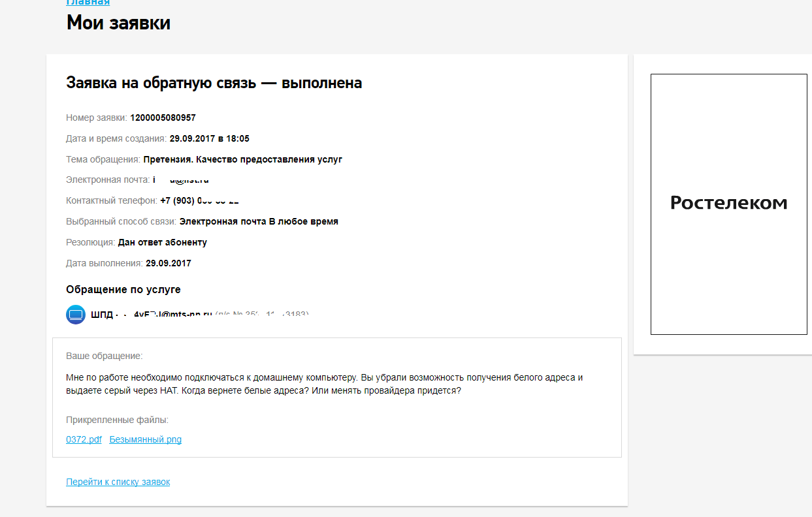Select the request number 1200005080957
Viewport: 812px width, 517px height.
click(x=162, y=117)
